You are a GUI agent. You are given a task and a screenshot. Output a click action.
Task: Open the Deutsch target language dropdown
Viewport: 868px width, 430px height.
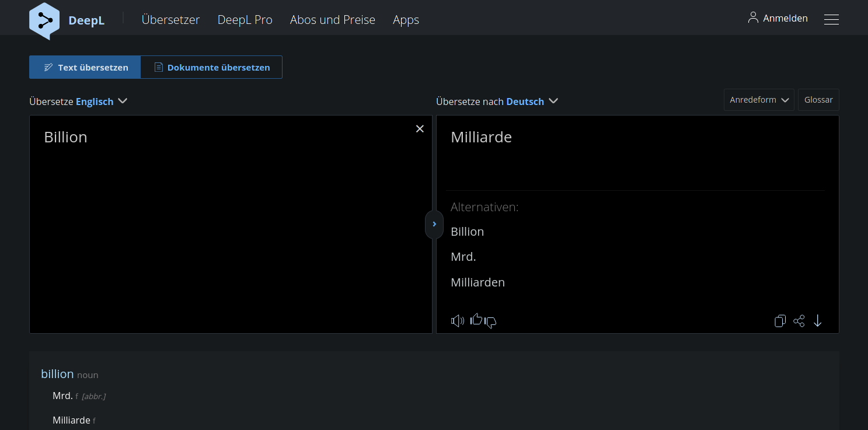(x=532, y=101)
